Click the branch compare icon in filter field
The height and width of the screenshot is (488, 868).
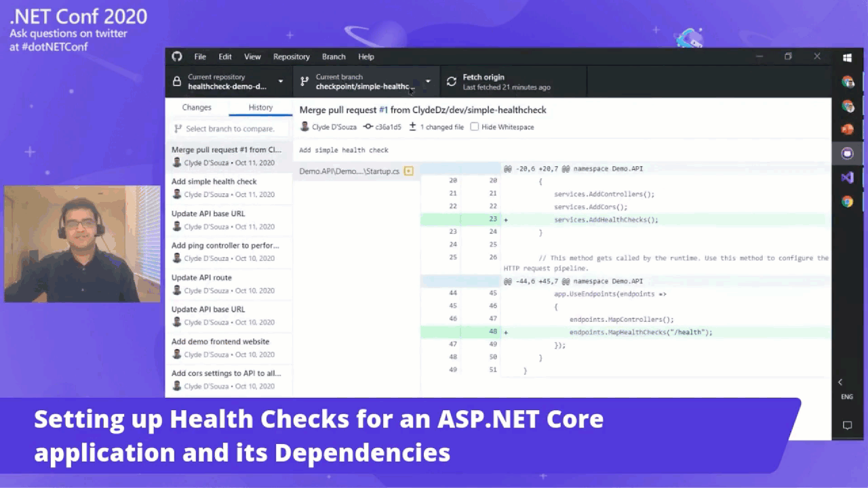point(178,129)
